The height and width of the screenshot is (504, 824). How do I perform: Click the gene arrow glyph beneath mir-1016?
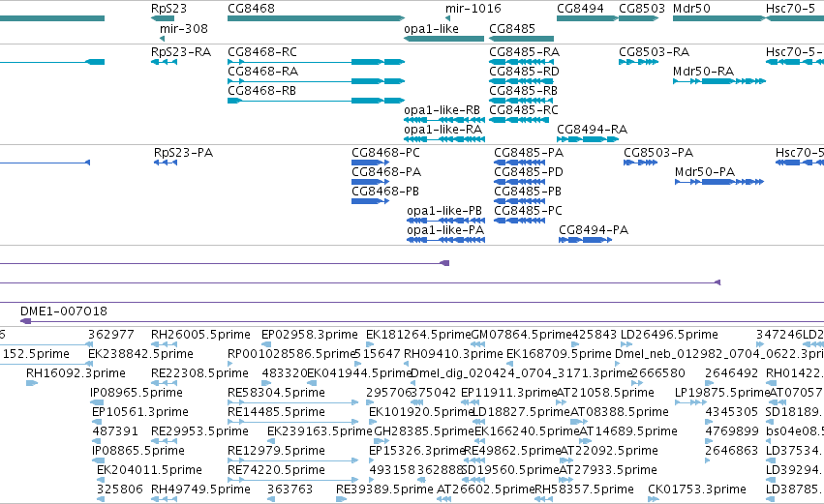point(447,19)
